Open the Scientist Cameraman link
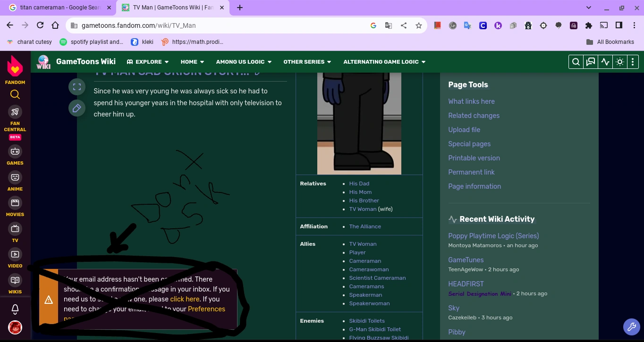The image size is (644, 342). pos(377,278)
